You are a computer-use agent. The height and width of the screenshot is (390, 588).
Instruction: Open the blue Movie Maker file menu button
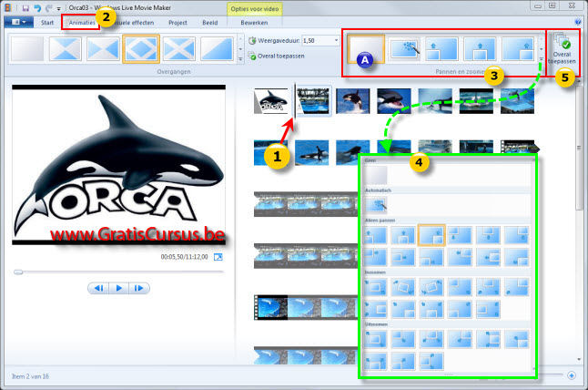(18, 22)
